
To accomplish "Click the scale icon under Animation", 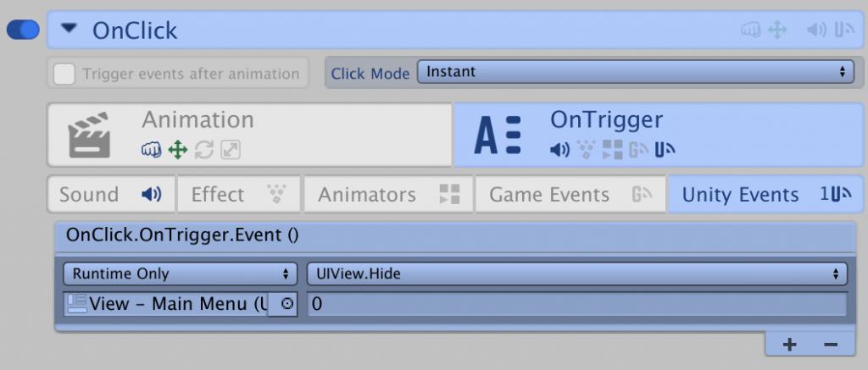I will 231,151.
